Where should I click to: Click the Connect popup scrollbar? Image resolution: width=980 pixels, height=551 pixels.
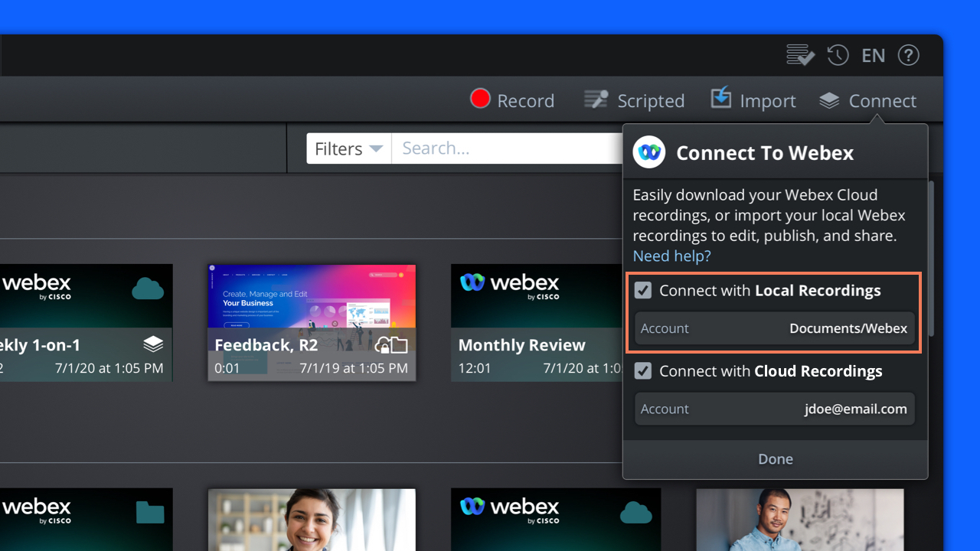931,259
